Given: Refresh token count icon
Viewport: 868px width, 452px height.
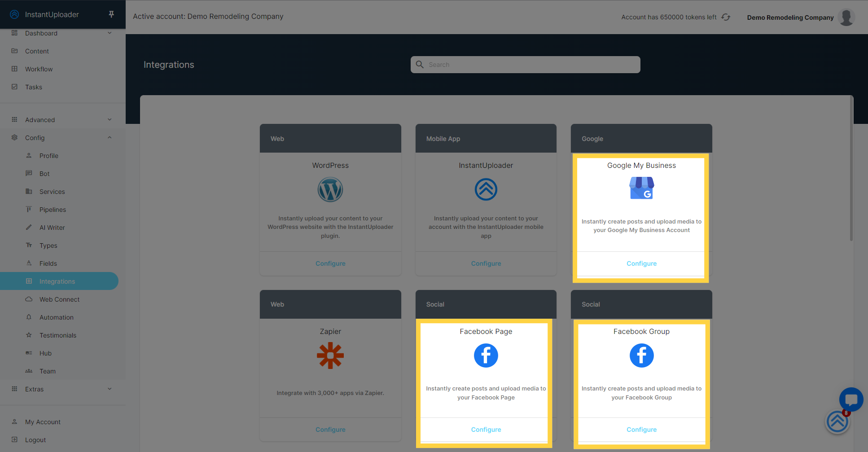Looking at the screenshot, I should pos(726,17).
